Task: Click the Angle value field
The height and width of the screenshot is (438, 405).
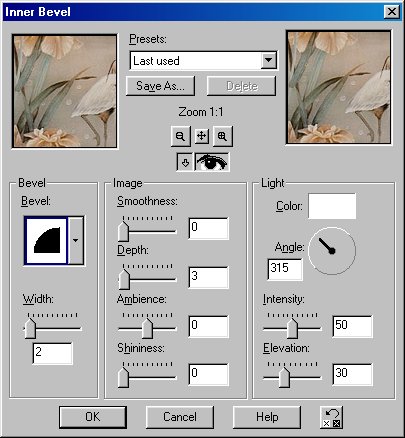Action: 285,269
